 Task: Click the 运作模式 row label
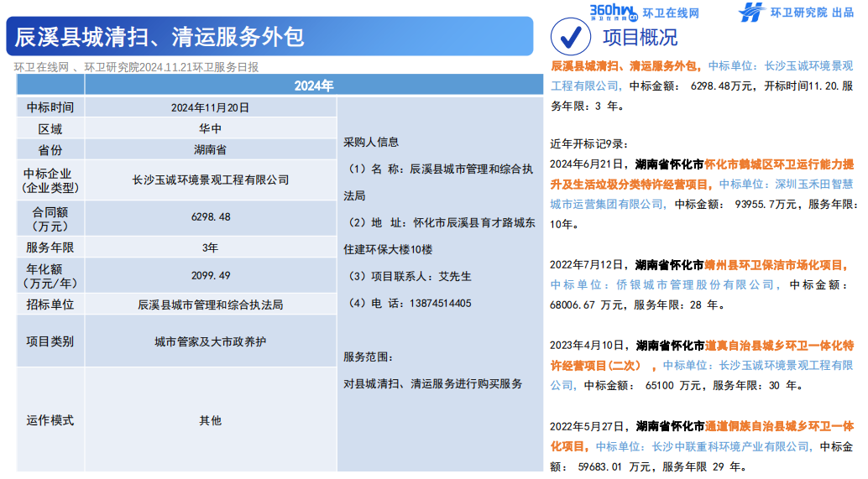[50, 420]
